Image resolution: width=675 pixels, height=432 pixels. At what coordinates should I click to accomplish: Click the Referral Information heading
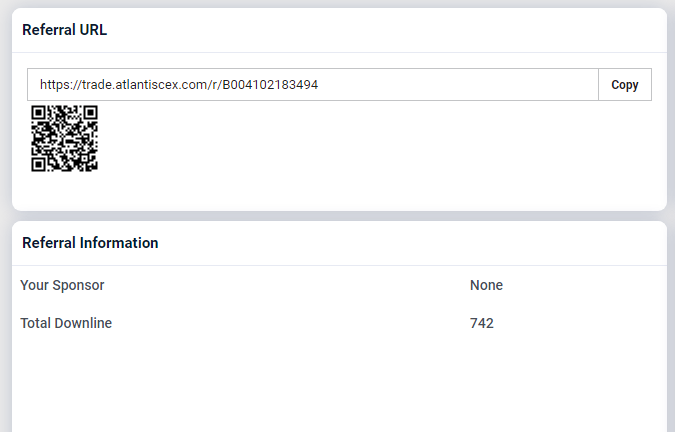pos(90,243)
